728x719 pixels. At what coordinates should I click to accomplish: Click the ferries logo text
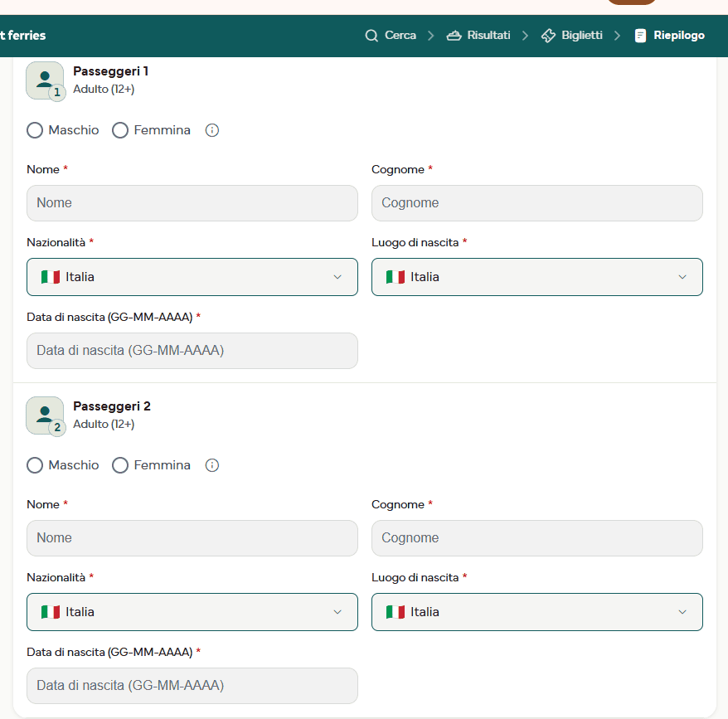[22, 36]
